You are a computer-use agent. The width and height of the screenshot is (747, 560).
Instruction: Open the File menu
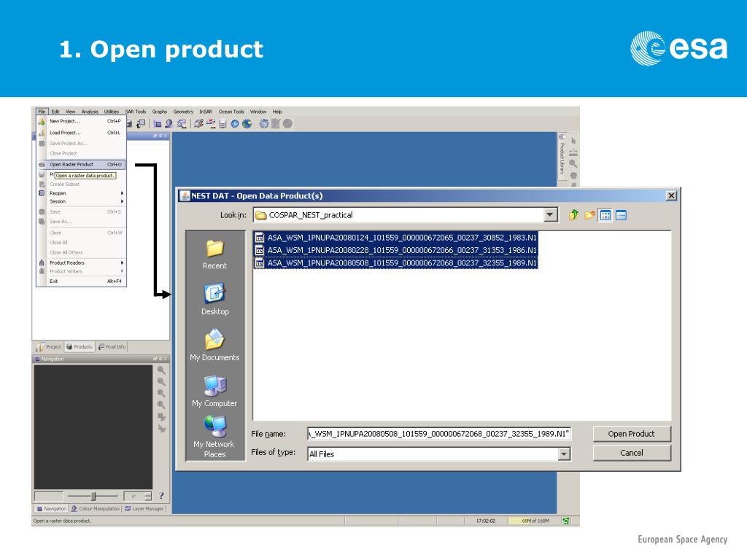point(42,112)
